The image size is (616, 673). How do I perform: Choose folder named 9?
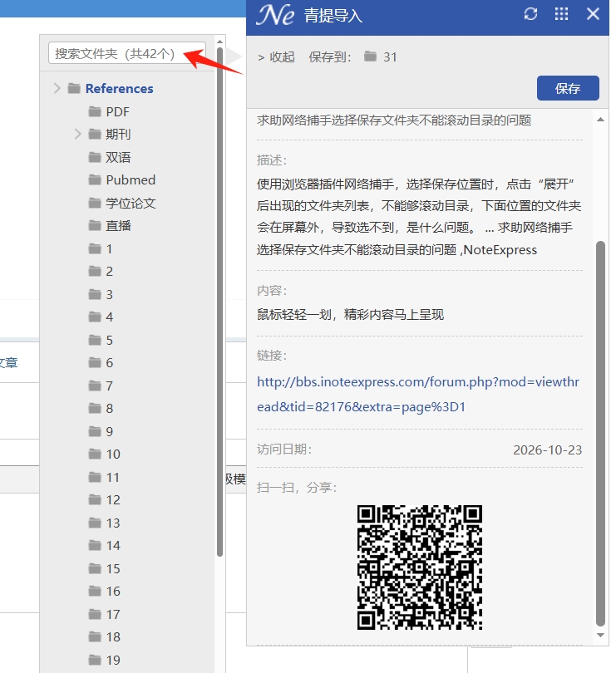pyautogui.click(x=109, y=431)
